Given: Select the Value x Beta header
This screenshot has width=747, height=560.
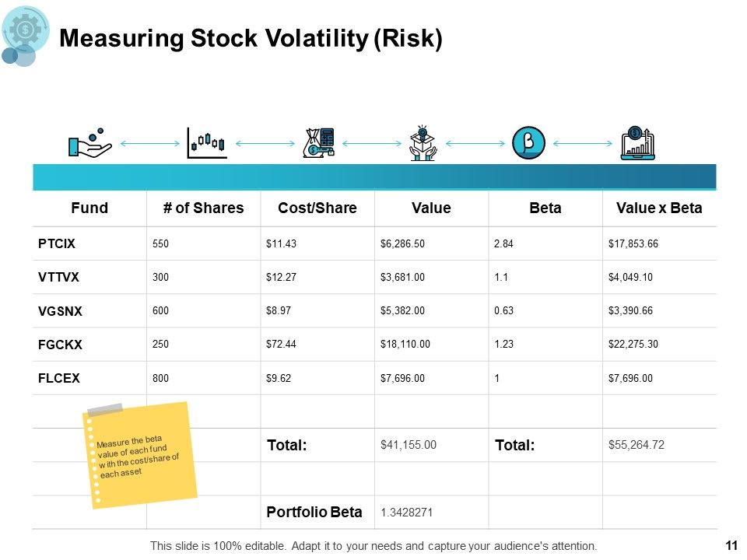Looking at the screenshot, I should tap(659, 208).
